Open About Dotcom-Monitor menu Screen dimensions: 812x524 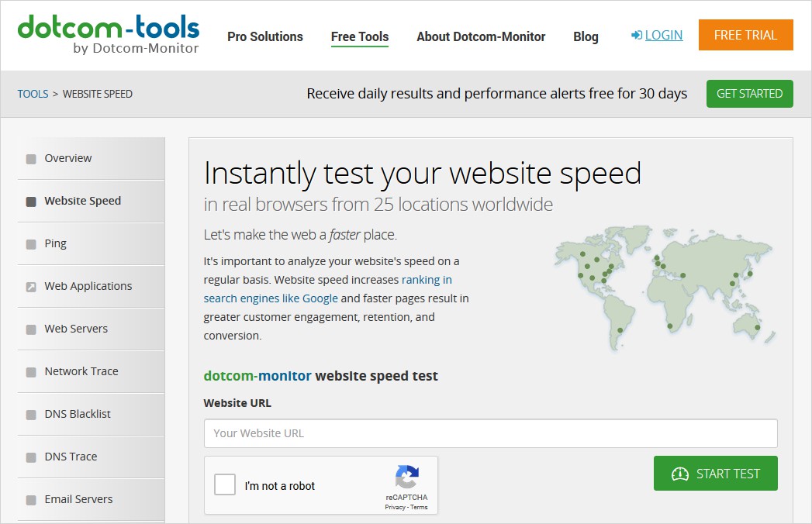[481, 36]
